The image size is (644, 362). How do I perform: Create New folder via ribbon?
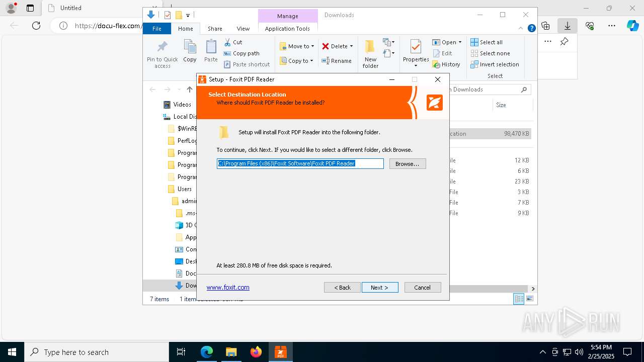tap(370, 54)
